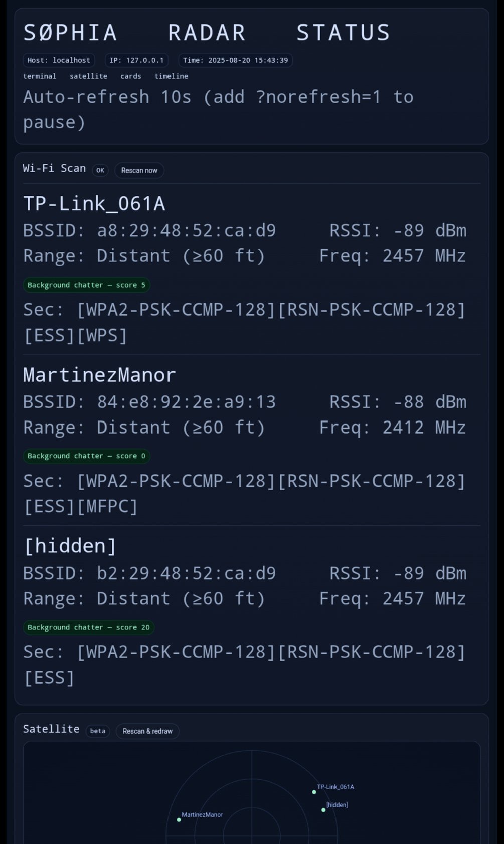This screenshot has width=504, height=844.
Task: Click the Host: localhost pill
Action: (x=59, y=60)
